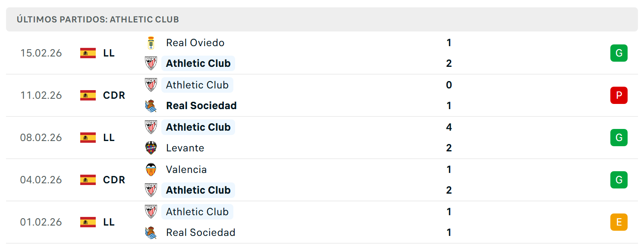Click the Últimos Partidos: Athletic Club header

click(98, 19)
